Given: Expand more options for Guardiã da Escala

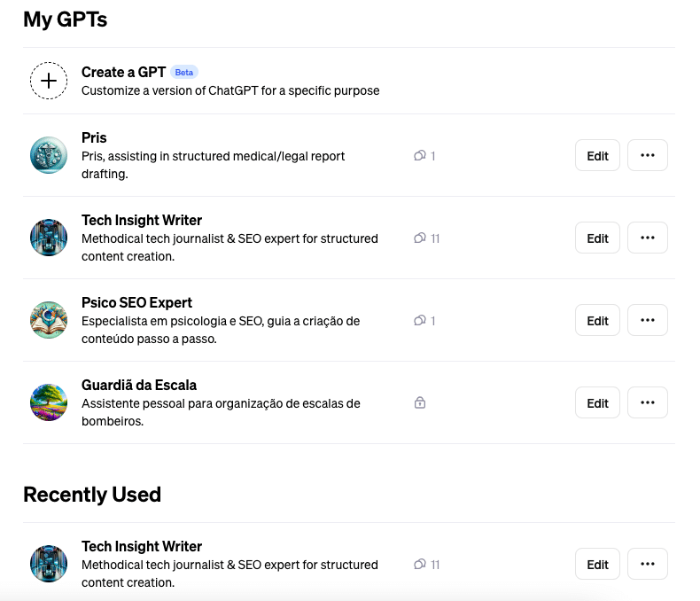Looking at the screenshot, I should tap(647, 402).
